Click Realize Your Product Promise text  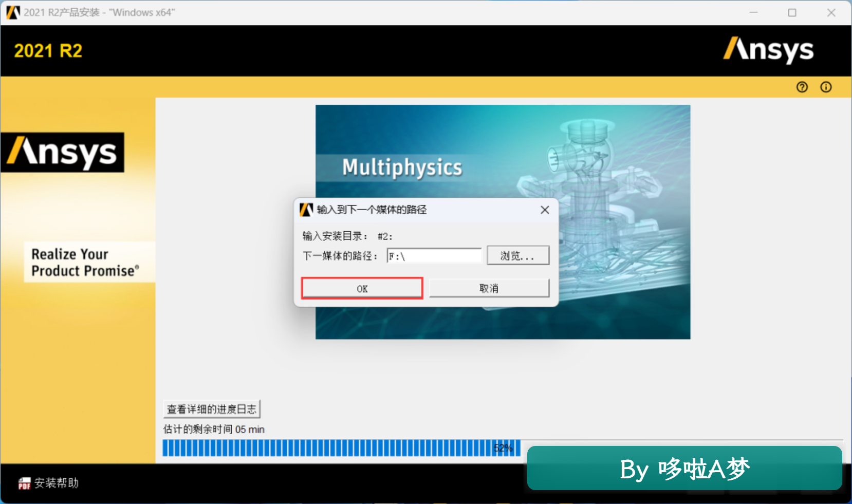click(x=85, y=262)
